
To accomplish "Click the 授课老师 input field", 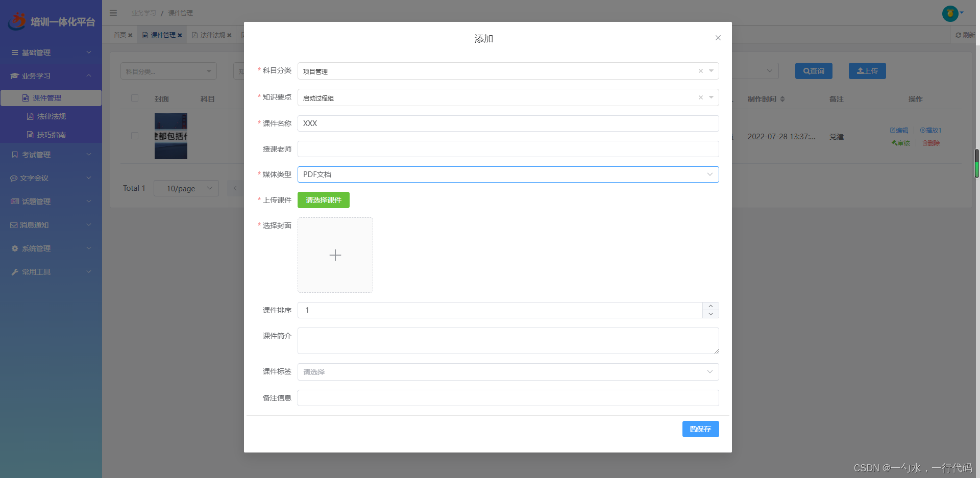I will [508, 149].
